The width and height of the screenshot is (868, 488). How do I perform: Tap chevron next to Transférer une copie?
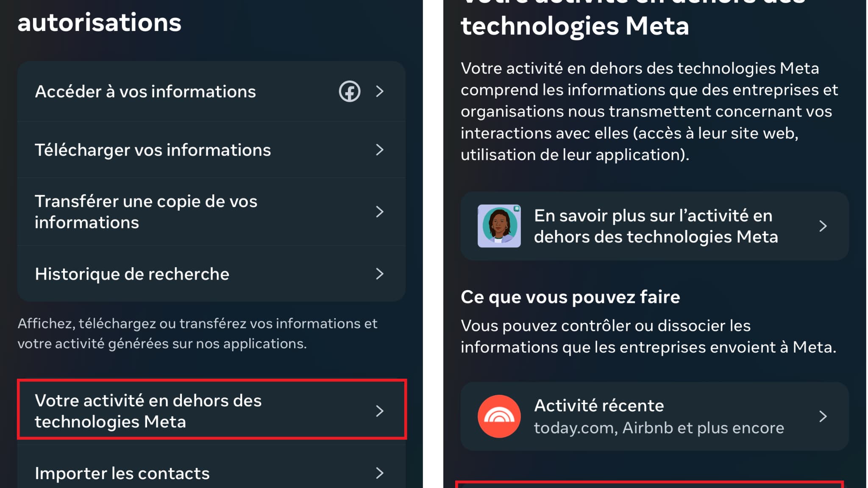click(379, 211)
